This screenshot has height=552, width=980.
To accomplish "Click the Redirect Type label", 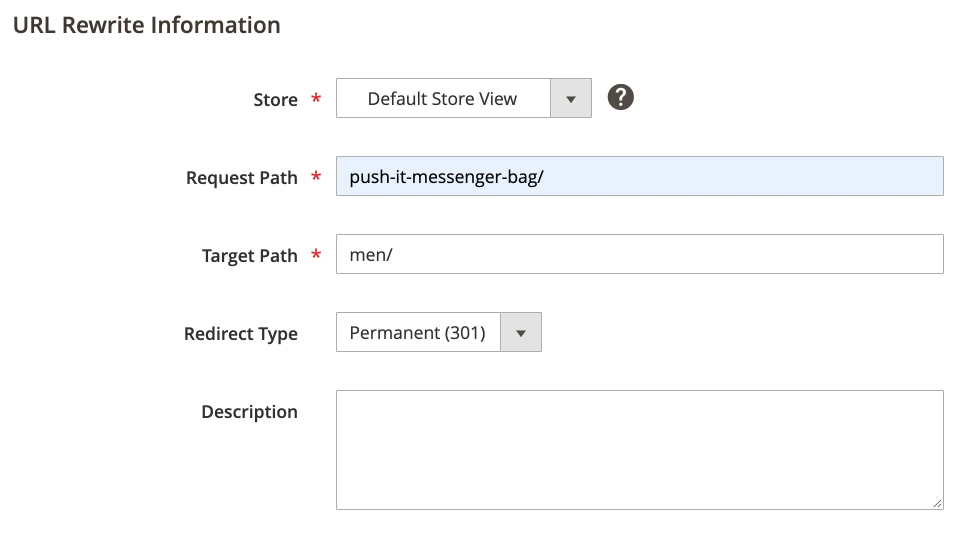I will point(241,333).
